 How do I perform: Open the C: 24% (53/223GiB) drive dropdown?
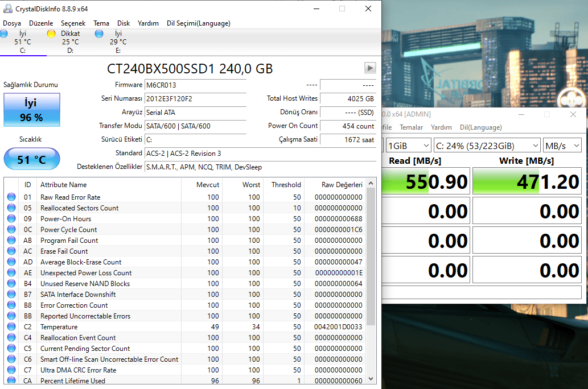[x=487, y=146]
